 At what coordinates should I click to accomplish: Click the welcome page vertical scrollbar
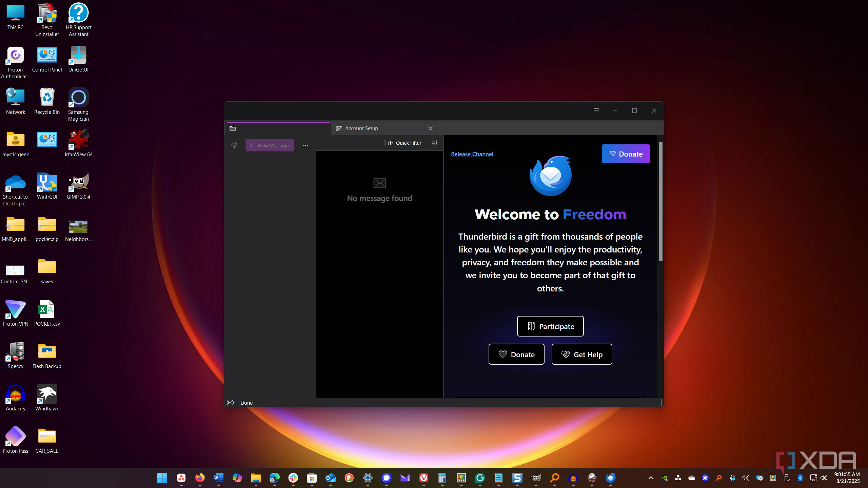pos(660,202)
